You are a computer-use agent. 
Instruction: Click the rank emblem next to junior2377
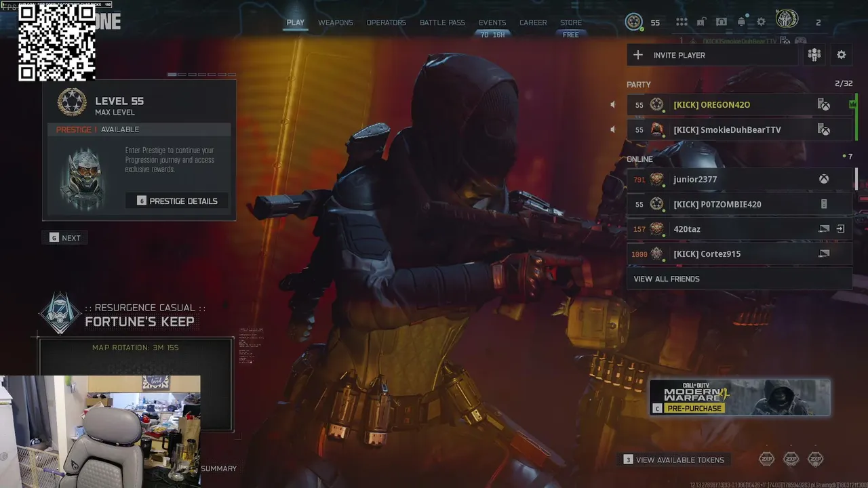click(x=656, y=180)
